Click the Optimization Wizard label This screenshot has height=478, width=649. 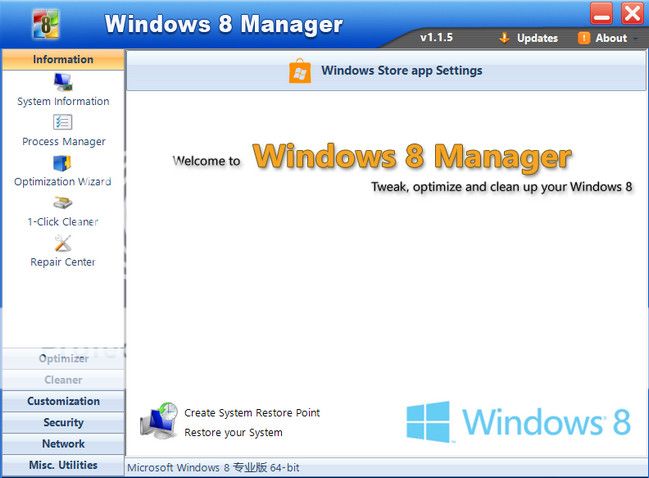[62, 182]
